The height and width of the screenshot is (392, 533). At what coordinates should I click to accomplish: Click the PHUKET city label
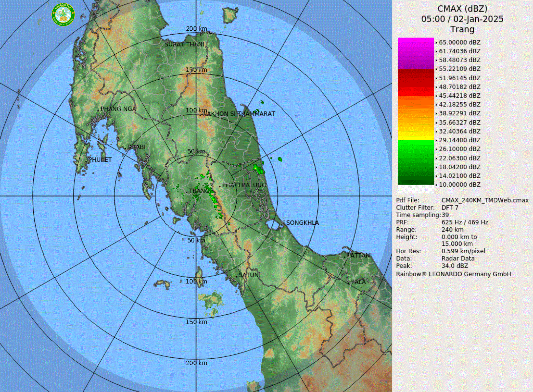100,160
